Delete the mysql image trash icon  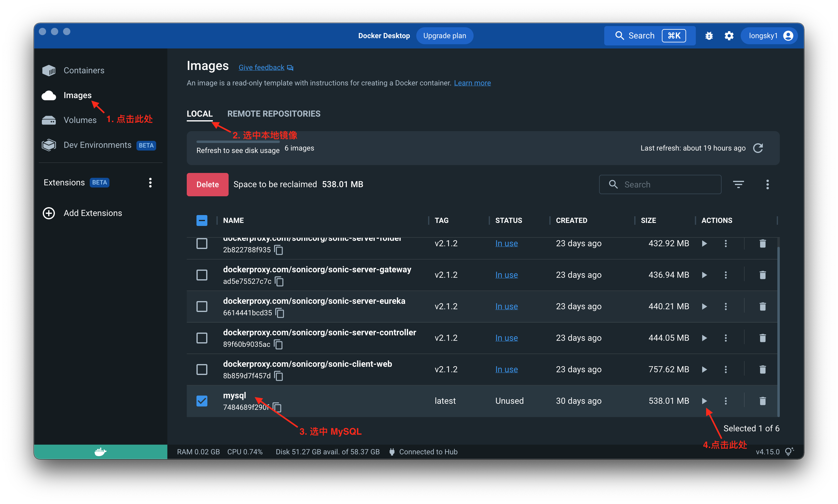763,401
